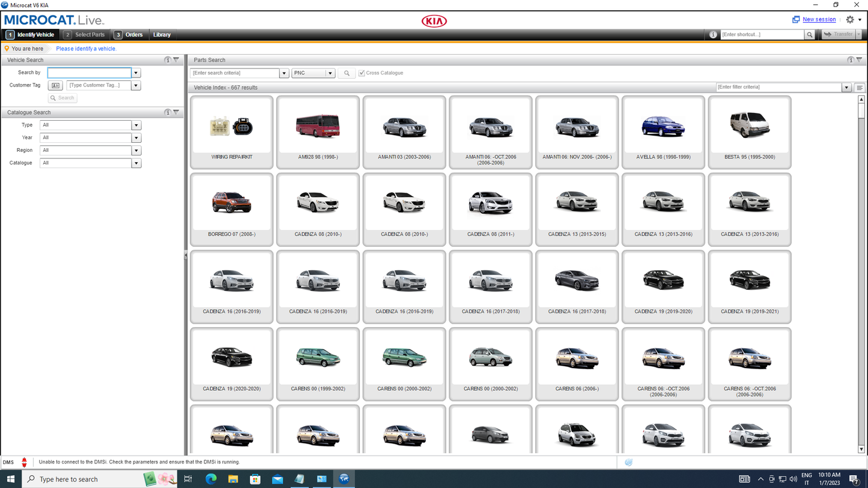This screenshot has width=868, height=488.
Task: Click the vehicle index scroll down arrow
Action: pos(861,449)
